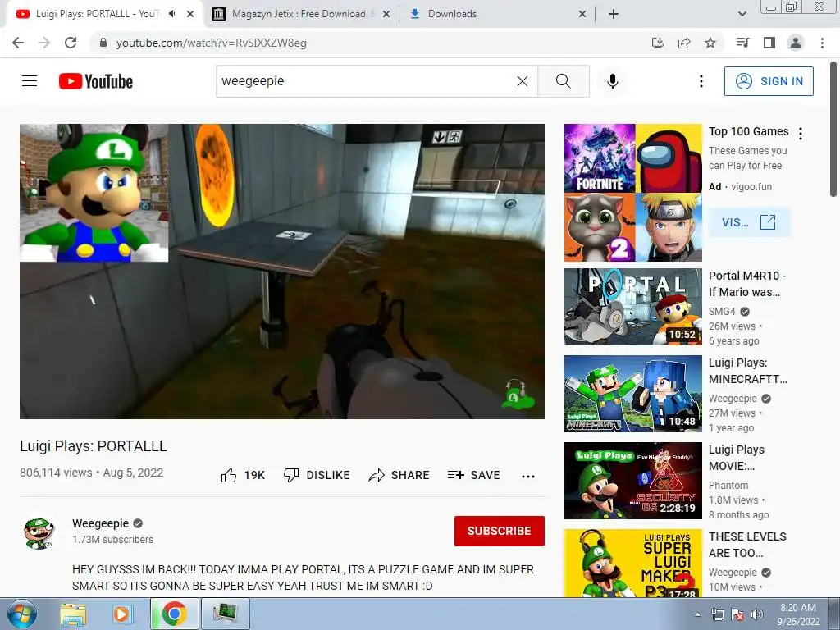Open more actions ellipsis below video
The width and height of the screenshot is (840, 630).
coord(528,477)
